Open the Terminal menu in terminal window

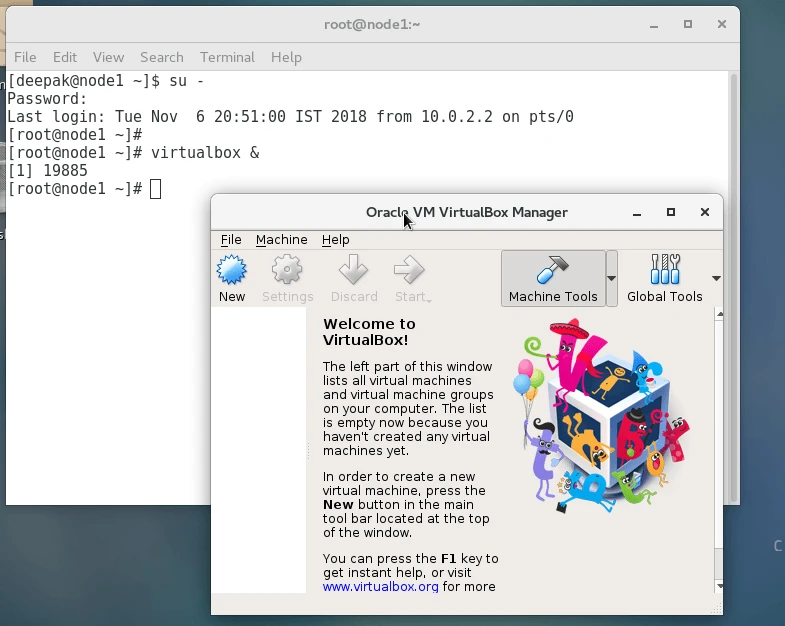[x=227, y=58]
